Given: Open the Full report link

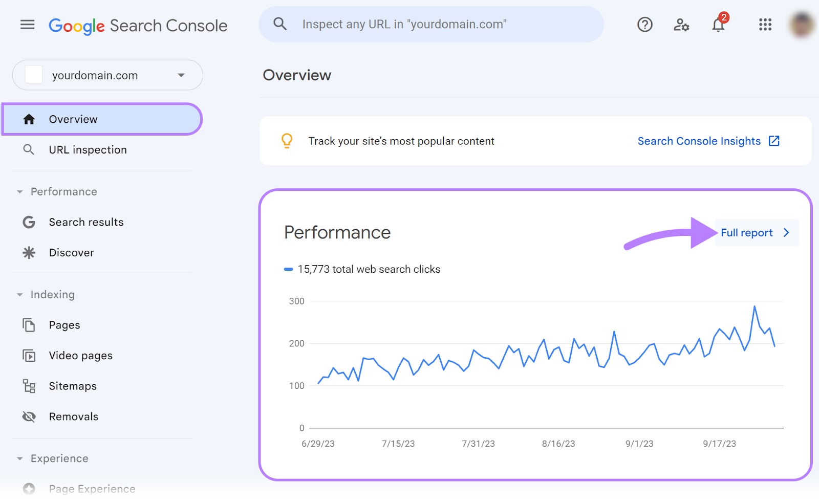Looking at the screenshot, I should coord(746,232).
